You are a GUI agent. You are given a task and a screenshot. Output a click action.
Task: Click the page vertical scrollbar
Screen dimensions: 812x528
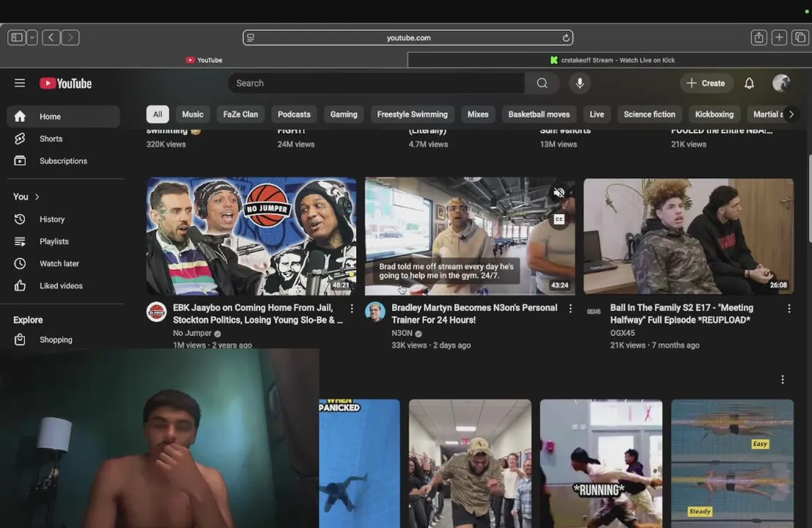[809, 199]
